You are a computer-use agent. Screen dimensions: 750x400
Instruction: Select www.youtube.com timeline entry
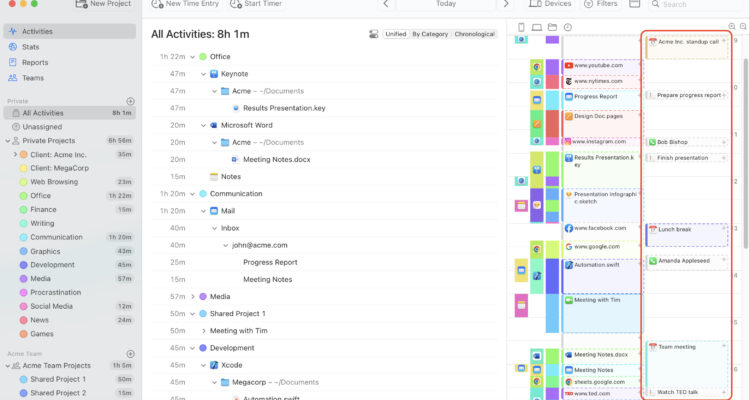point(602,67)
